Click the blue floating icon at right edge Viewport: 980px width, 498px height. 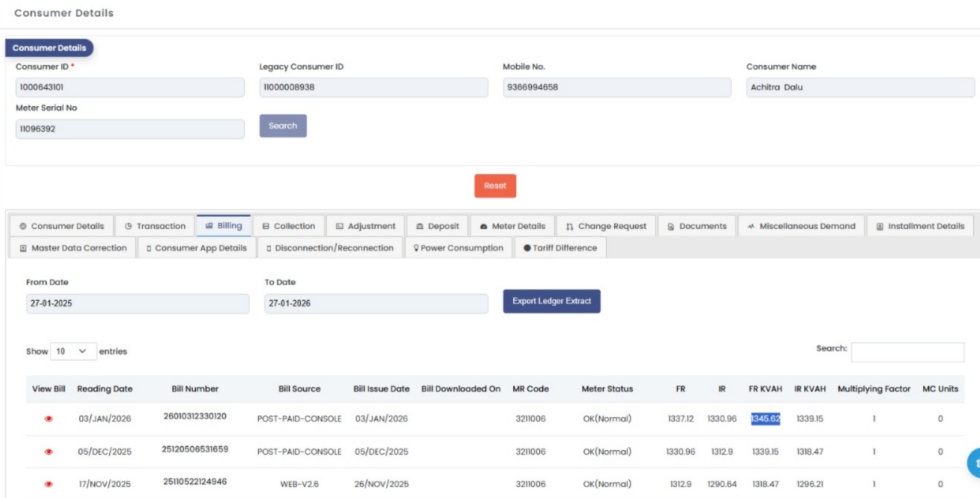(x=974, y=463)
